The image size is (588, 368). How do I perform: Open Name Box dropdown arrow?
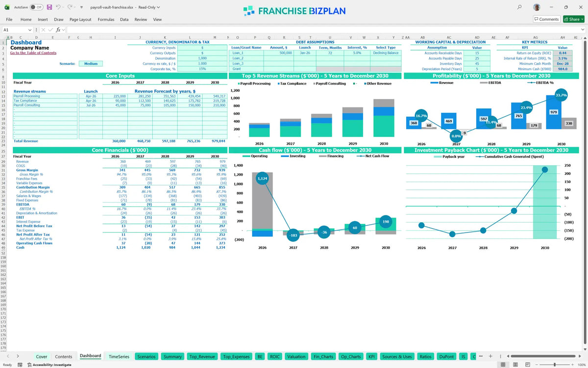click(30, 30)
